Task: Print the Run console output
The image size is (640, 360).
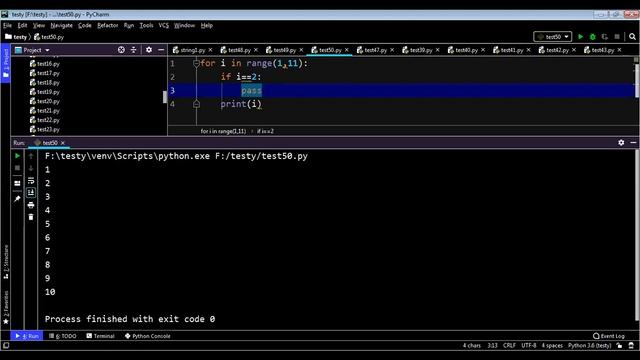Action: (x=31, y=205)
